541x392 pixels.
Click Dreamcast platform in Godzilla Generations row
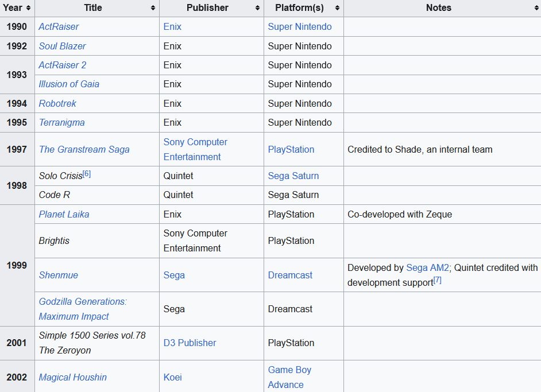290,309
